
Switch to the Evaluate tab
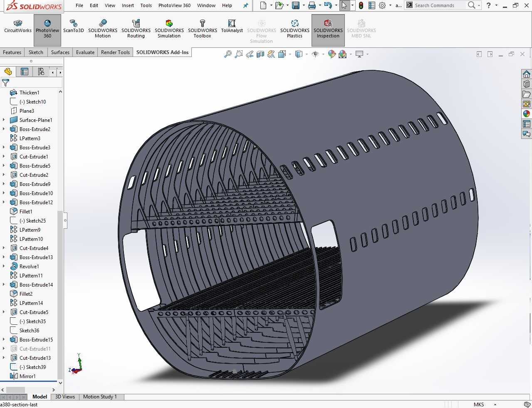85,52
